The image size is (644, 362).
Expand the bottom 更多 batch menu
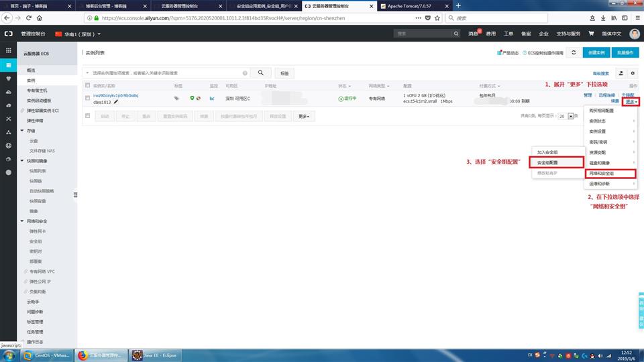click(304, 116)
